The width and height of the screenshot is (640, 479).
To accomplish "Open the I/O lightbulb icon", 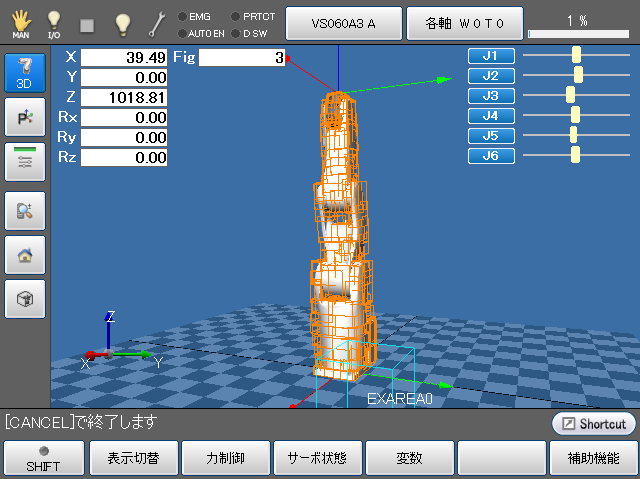I will coord(54,22).
